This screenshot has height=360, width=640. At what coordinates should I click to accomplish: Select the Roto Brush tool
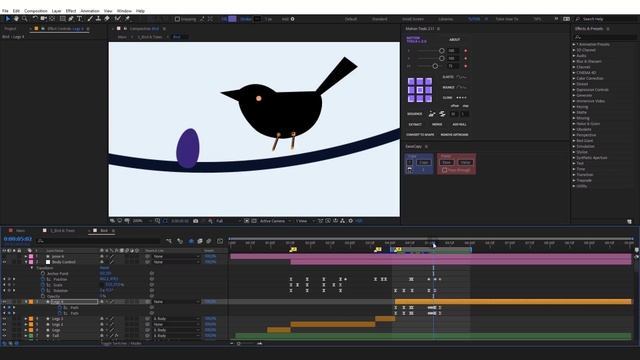(118, 19)
